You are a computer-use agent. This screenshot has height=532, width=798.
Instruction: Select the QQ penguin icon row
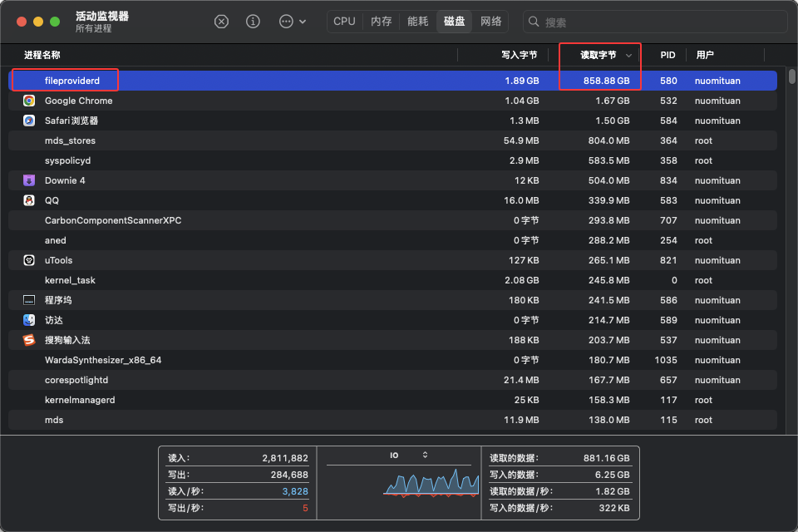tap(29, 200)
